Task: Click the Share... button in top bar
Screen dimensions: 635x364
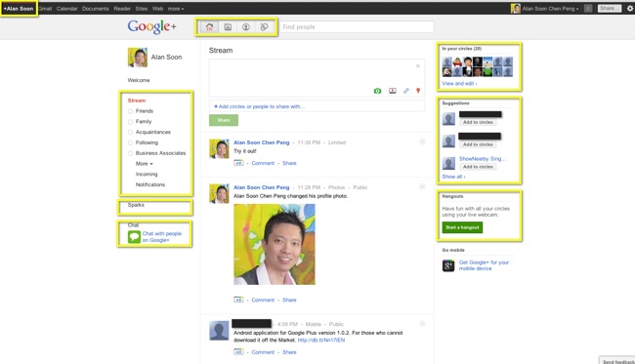Action: [609, 8]
